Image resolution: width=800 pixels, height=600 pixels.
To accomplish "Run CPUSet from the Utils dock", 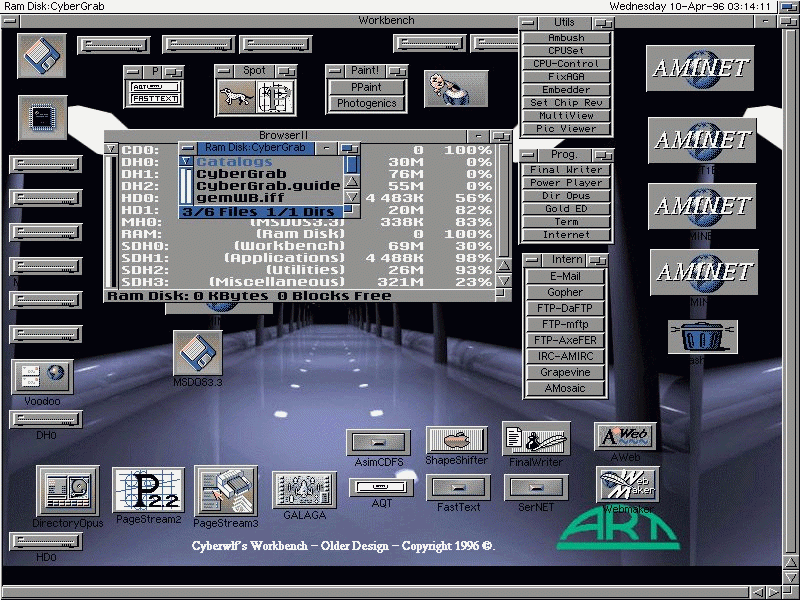I will [566, 51].
